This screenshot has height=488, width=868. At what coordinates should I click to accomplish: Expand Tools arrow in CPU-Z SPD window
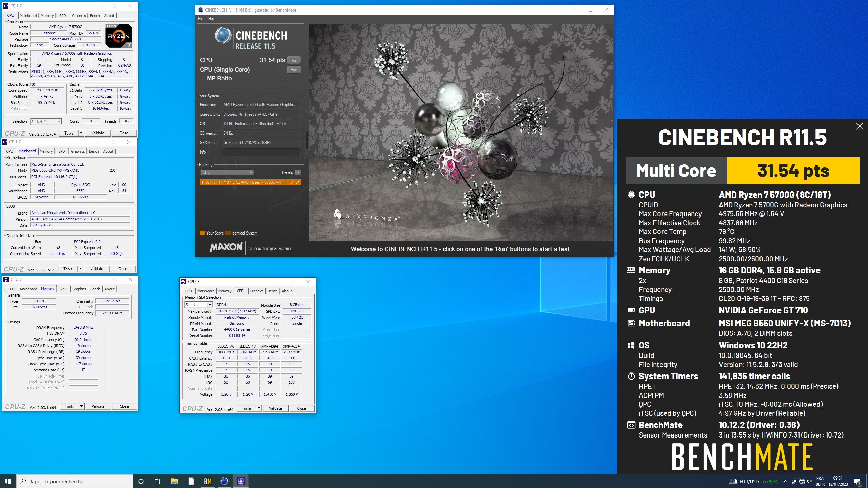[259, 408]
